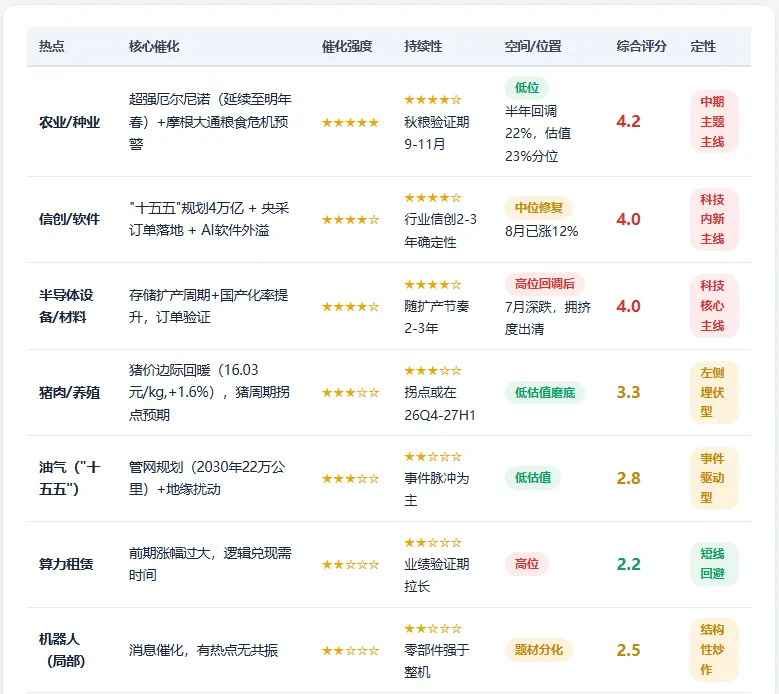Click the 4.0 score for 信创/软件
Viewport: 779px width, 694px height.
tap(628, 219)
